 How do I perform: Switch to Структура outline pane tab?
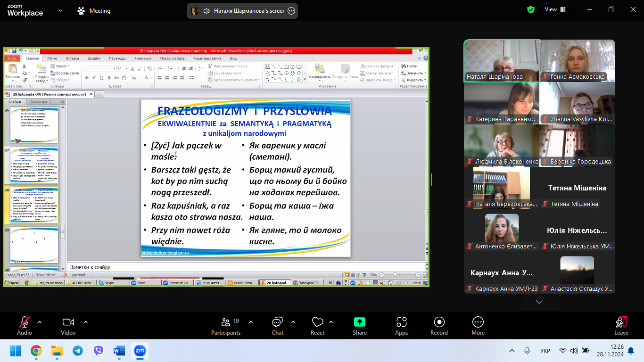tap(39, 102)
